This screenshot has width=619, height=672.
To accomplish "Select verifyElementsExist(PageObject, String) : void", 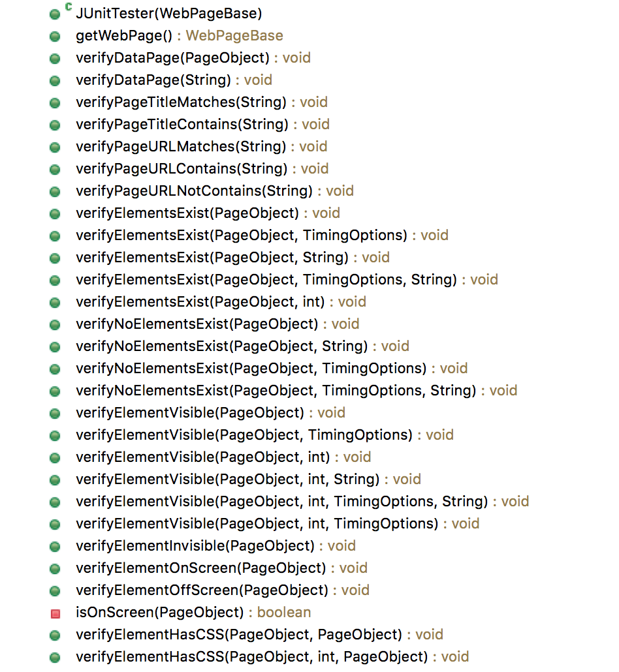I will point(233,258).
